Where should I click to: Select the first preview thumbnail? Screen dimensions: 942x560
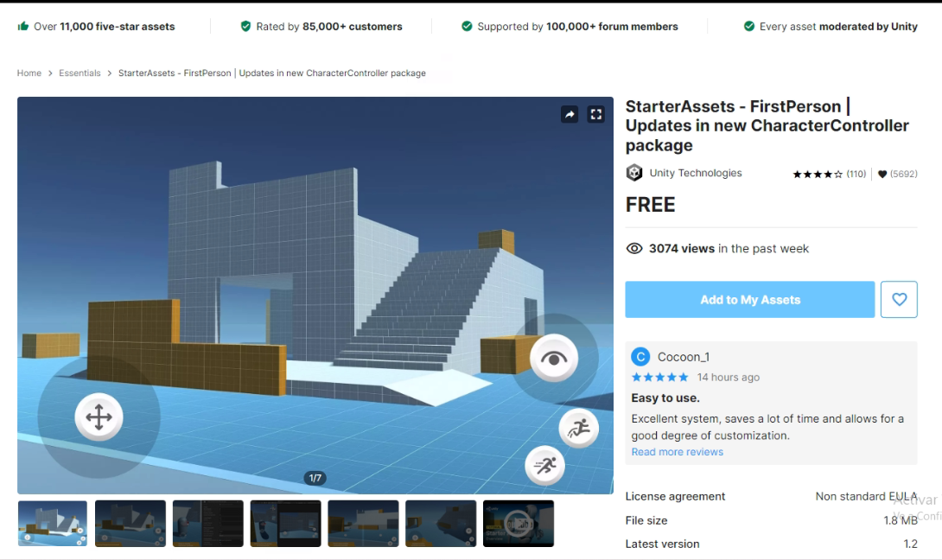[52, 524]
